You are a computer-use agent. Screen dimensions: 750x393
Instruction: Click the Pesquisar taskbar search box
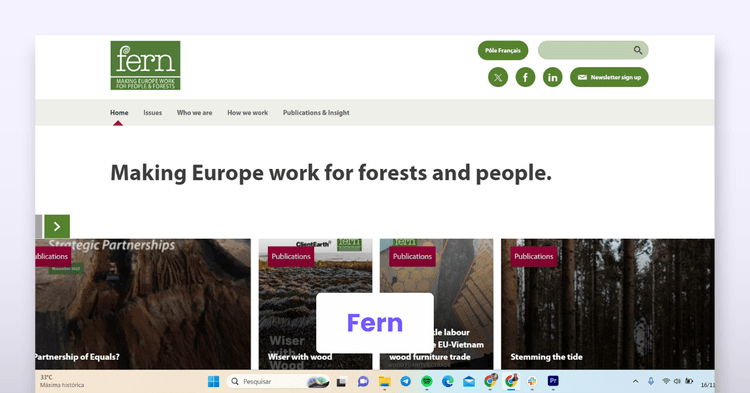pyautogui.click(x=278, y=381)
